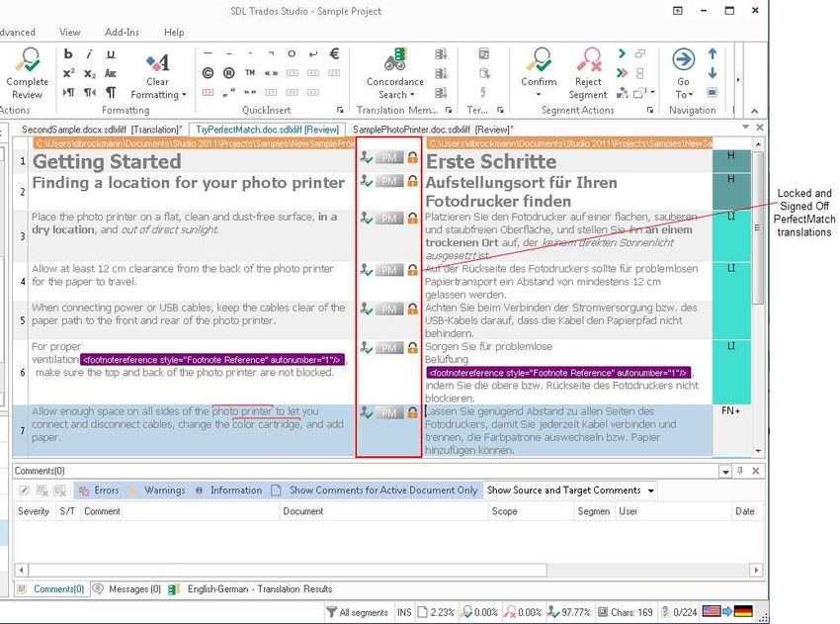Click signed-off status icon on segment 7
The image size is (840, 624).
(367, 412)
